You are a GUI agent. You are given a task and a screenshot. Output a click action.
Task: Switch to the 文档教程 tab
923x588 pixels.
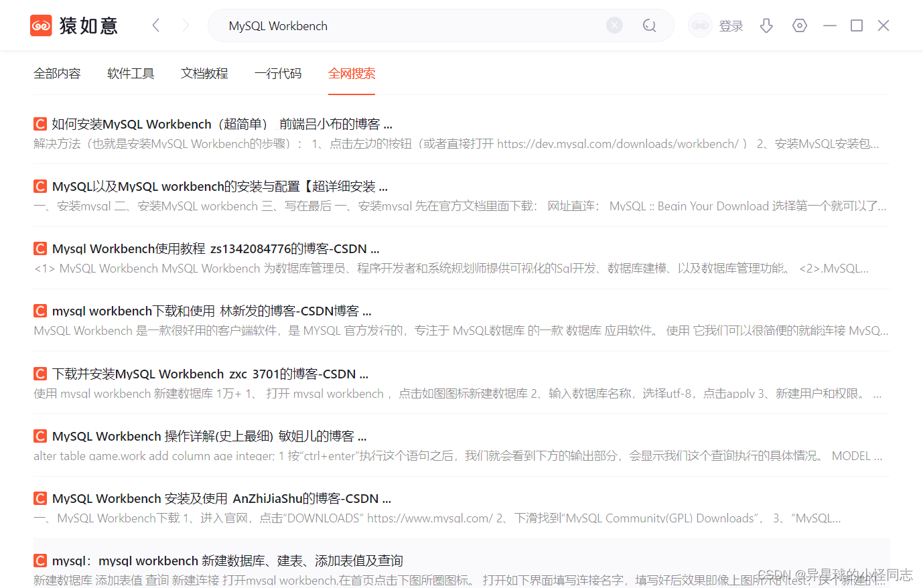pos(204,74)
